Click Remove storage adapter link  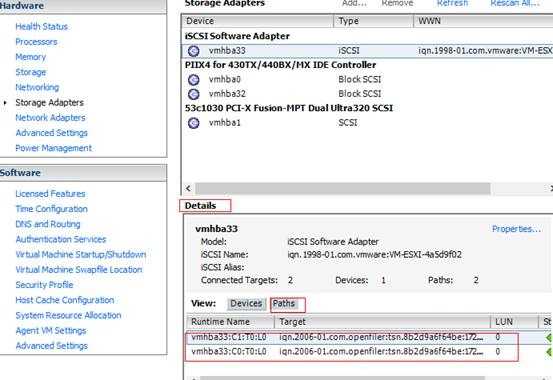(x=397, y=3)
